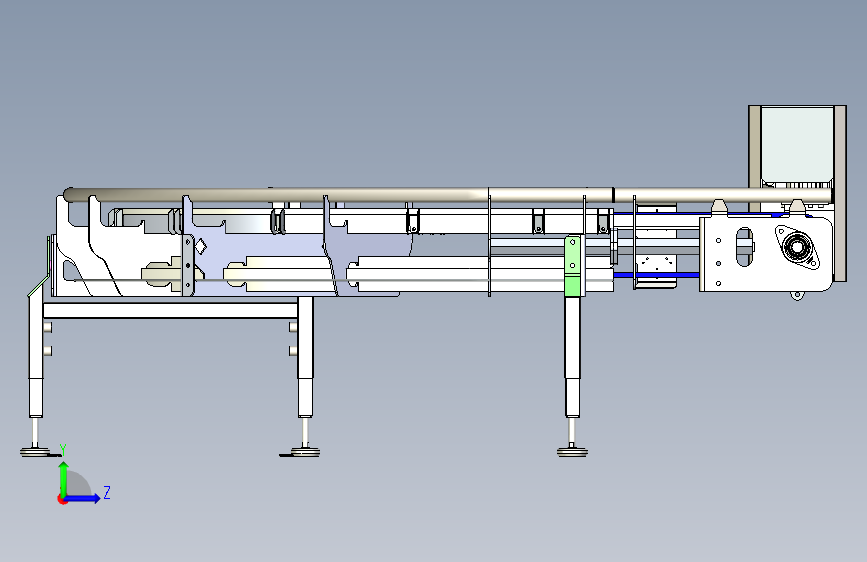The width and height of the screenshot is (867, 562).
Task: Select the middle leveling foot pad
Action: click(304, 452)
